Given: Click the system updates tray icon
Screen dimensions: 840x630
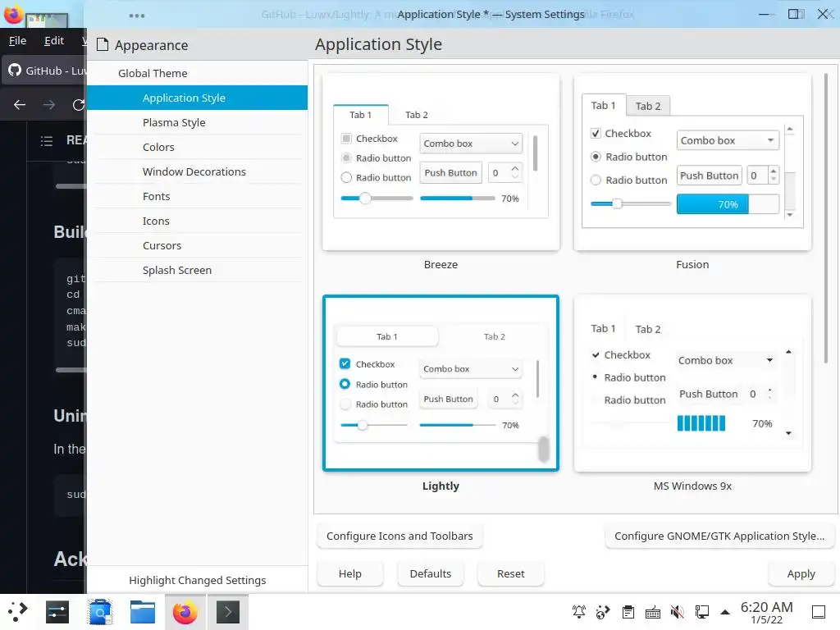Looking at the screenshot, I should click(x=603, y=612).
